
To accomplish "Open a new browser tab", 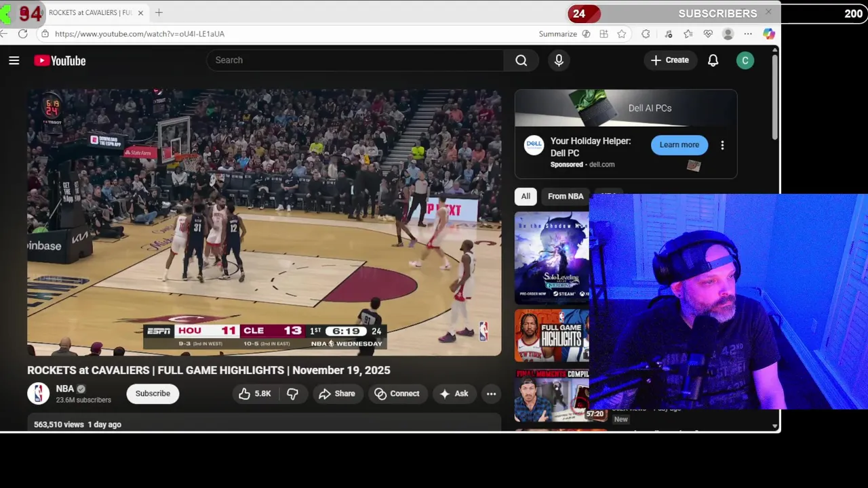I will click(159, 12).
